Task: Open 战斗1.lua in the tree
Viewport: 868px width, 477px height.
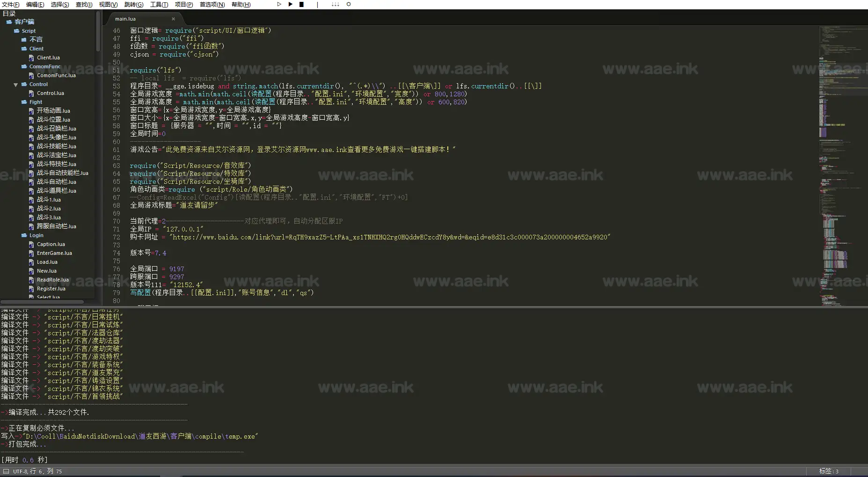Action: pos(49,200)
